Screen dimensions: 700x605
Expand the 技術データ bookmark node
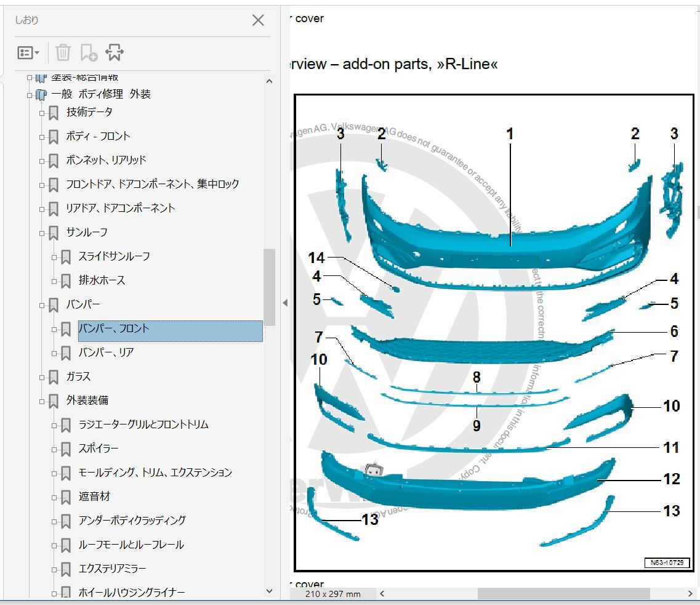coord(41,113)
